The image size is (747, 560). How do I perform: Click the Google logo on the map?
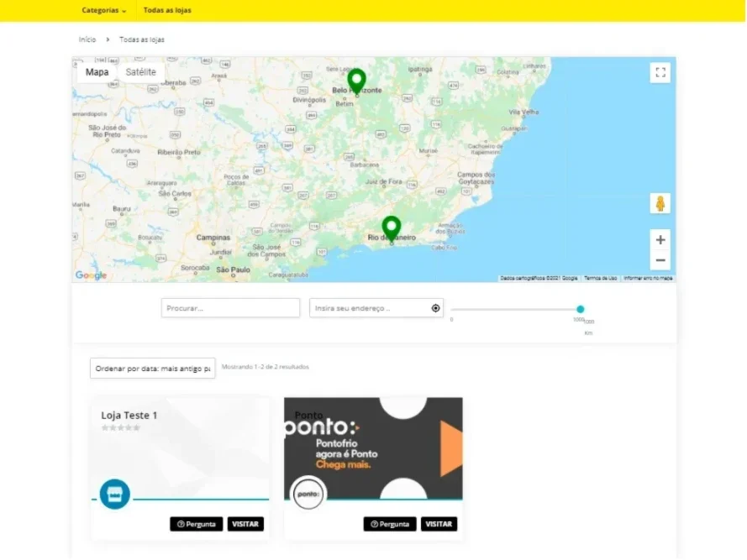(91, 275)
